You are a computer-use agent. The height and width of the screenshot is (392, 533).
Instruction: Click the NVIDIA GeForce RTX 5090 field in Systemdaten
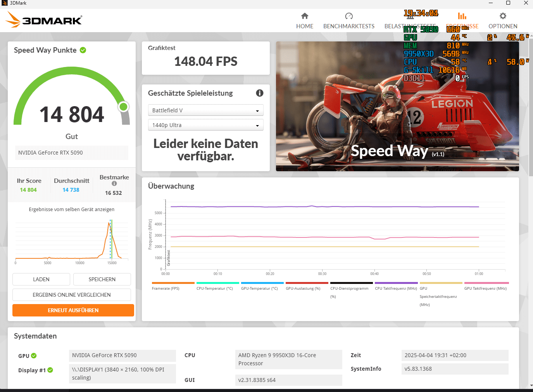click(x=122, y=355)
